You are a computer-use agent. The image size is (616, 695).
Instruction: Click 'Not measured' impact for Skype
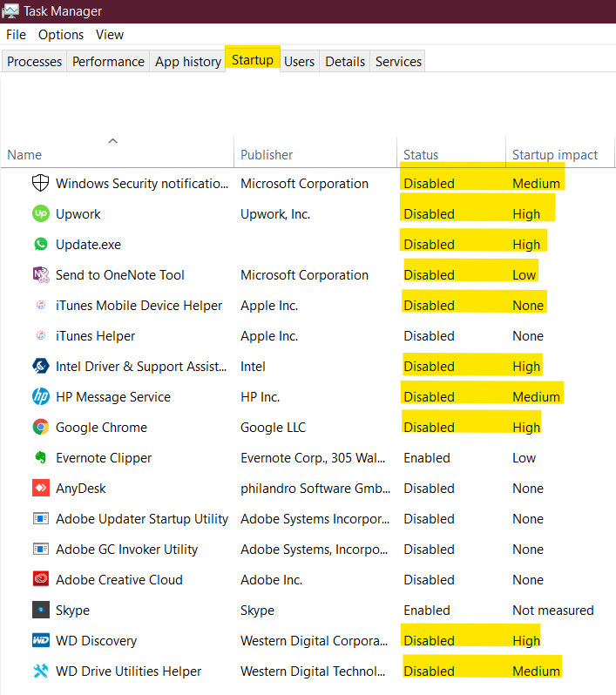553,611
